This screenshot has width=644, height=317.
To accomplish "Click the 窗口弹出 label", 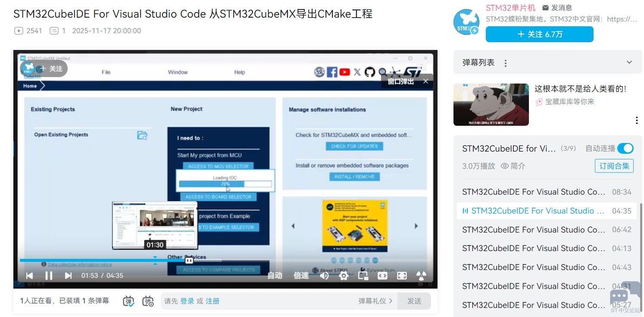I will click(x=400, y=81).
